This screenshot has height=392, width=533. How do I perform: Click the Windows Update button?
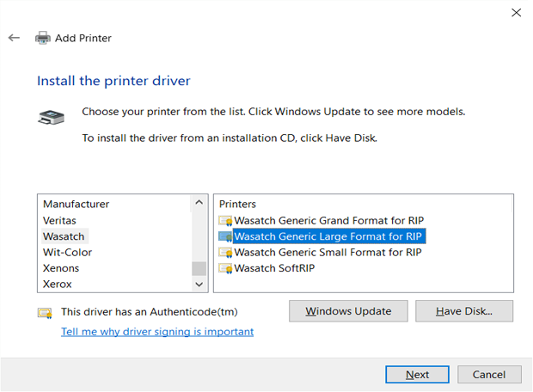pos(348,311)
